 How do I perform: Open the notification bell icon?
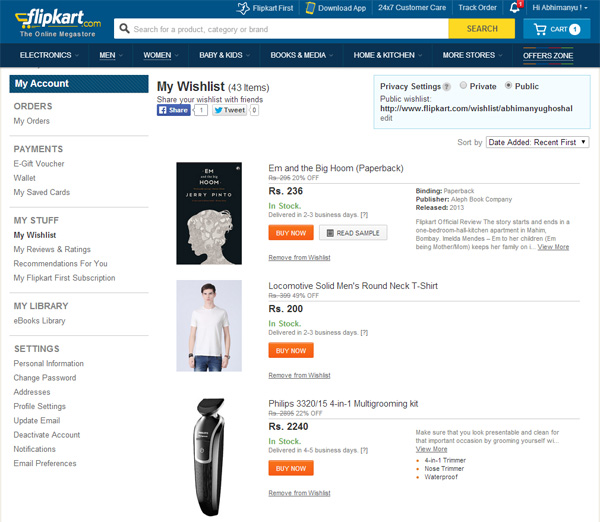coord(515,7)
